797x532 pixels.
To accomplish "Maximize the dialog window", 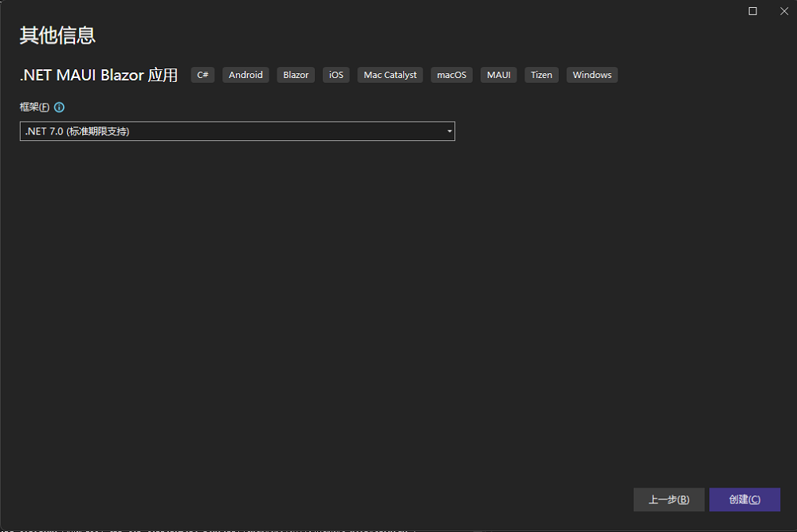I will coord(753,11).
